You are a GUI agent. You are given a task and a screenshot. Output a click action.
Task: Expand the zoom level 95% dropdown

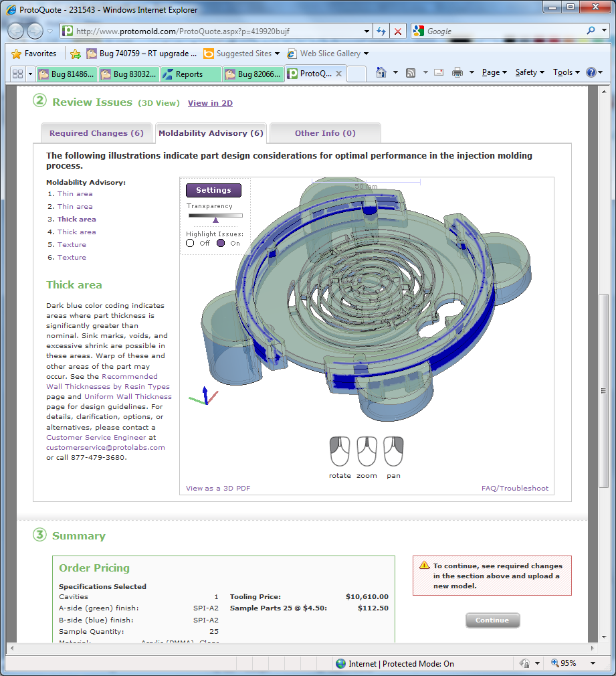click(594, 663)
